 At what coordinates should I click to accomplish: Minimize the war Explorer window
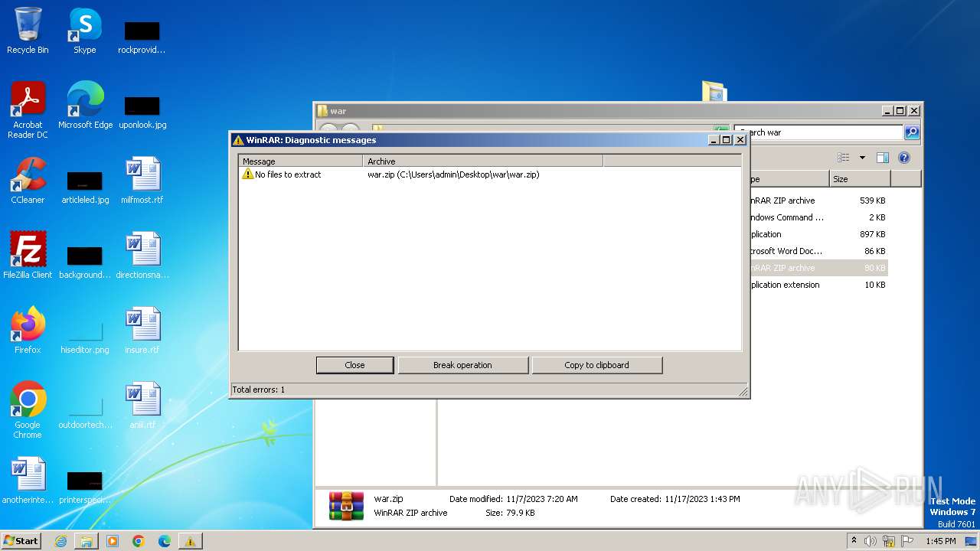[x=887, y=111]
